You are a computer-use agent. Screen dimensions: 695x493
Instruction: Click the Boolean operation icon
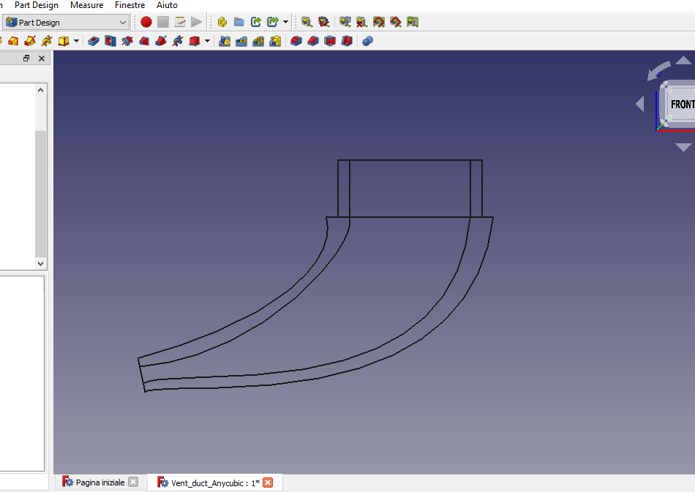pyautogui.click(x=367, y=41)
